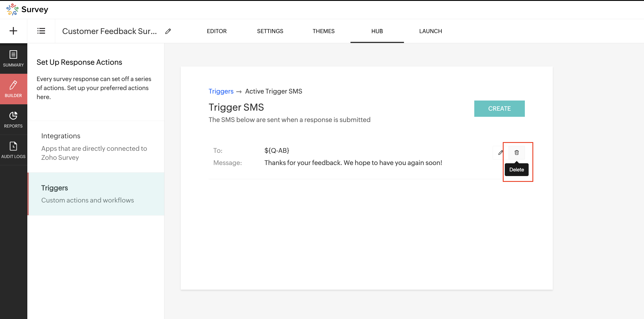The width and height of the screenshot is (644, 319).
Task: Edit the SMS trigger with pencil icon
Action: pyautogui.click(x=500, y=153)
